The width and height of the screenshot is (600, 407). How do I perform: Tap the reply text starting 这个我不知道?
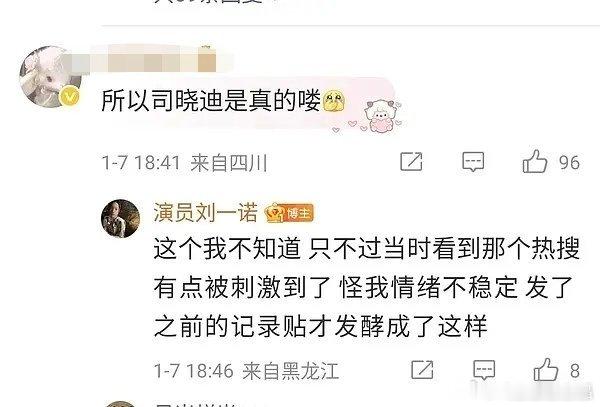point(367,287)
